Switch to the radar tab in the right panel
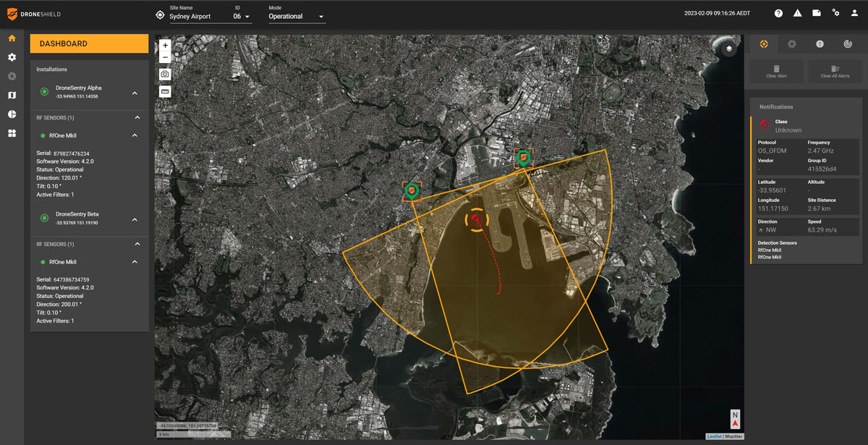Viewport: 868px width, 445px height. (x=847, y=44)
